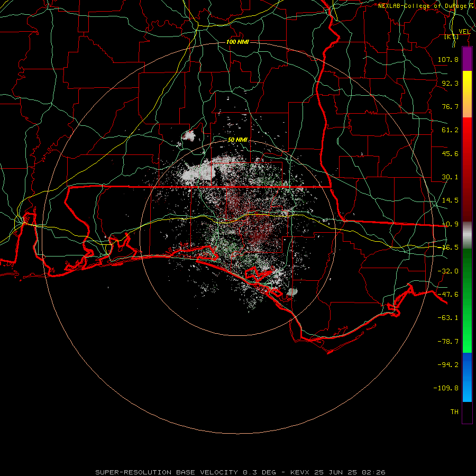Click the red segment of the velocity color bar

pos(467,169)
